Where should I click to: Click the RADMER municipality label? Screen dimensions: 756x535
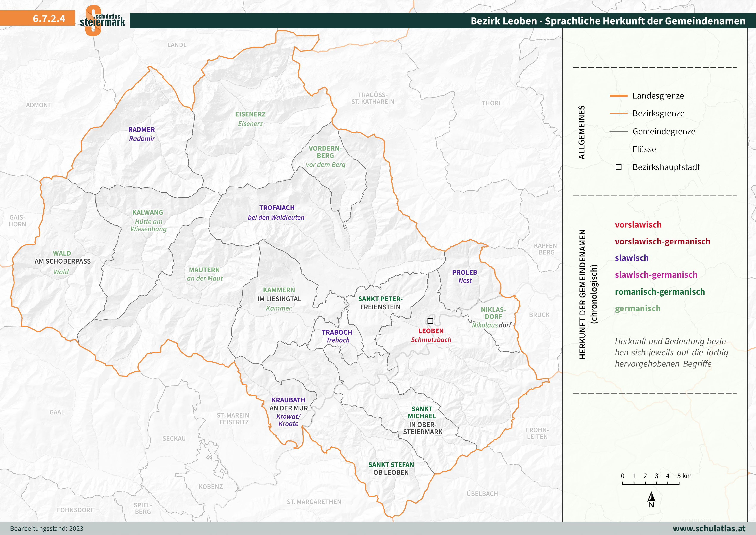click(x=142, y=130)
